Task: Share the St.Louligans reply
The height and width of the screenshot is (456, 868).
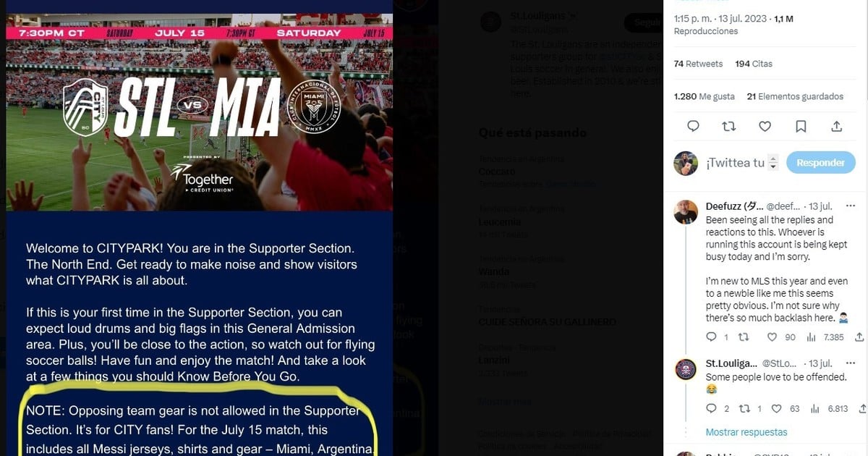Action: coord(859,409)
